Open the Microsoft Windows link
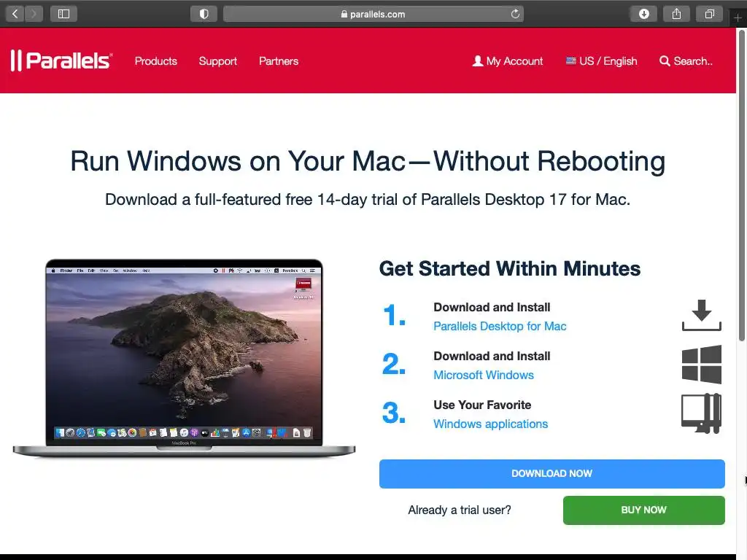Viewport: 747px width, 560px height. pos(484,376)
